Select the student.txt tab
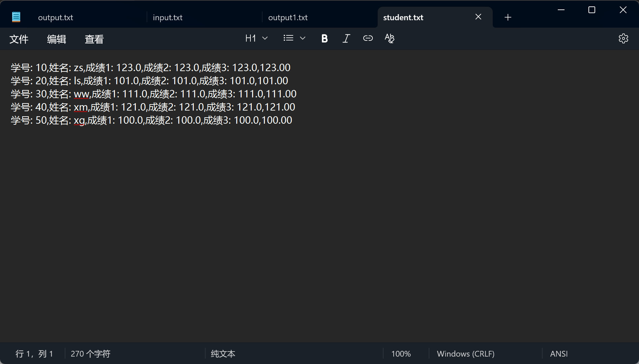This screenshot has width=639, height=364. coord(403,18)
